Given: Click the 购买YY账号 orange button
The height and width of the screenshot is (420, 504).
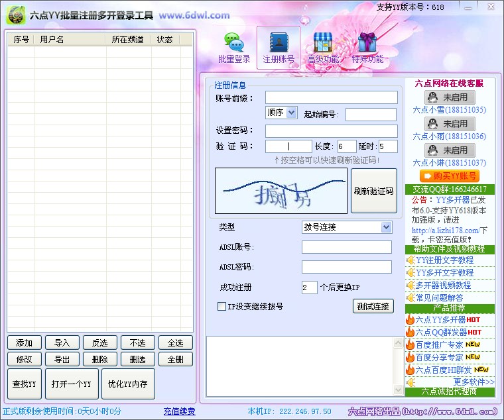Looking at the screenshot, I should 450,176.
